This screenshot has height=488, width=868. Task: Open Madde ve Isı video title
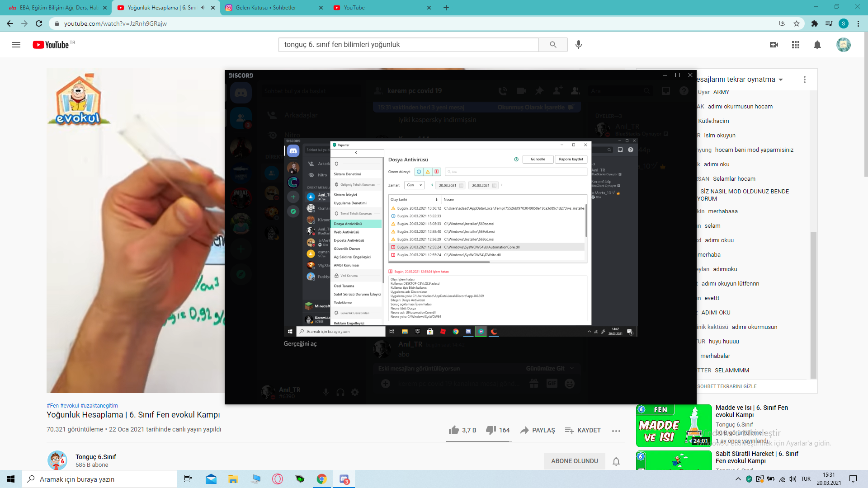point(752,411)
